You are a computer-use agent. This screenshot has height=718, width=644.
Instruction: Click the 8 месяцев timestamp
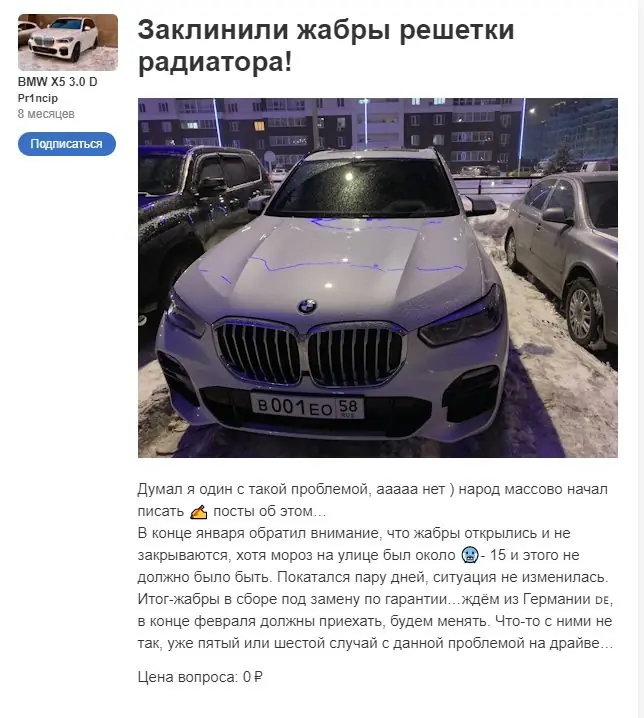46,114
